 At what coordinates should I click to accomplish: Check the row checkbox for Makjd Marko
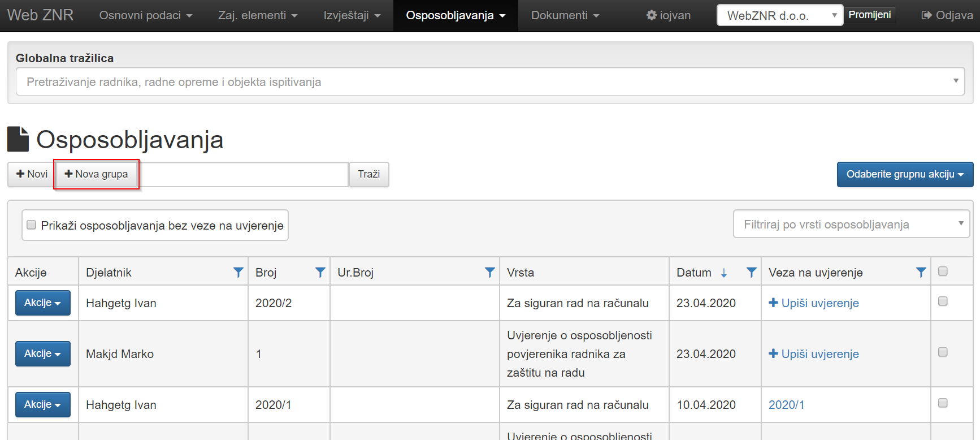click(943, 352)
